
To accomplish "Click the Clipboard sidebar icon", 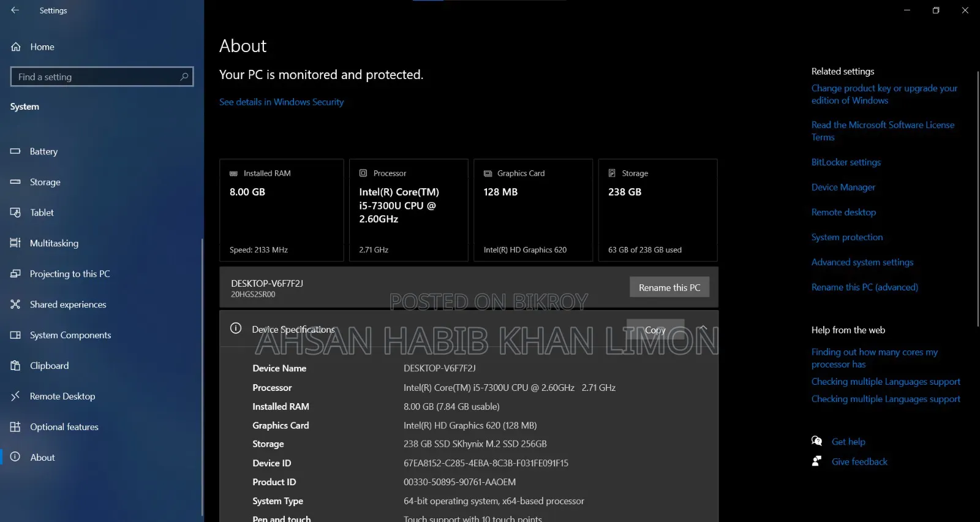I will click(x=15, y=366).
